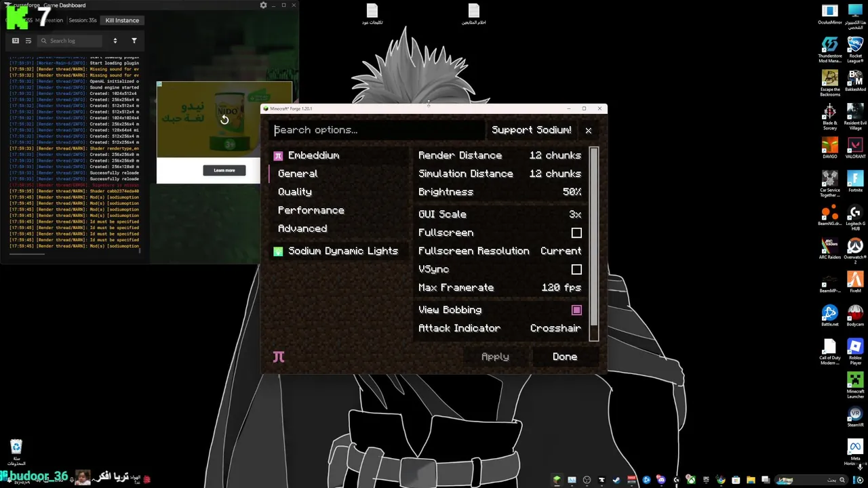Open Blade & Sorcery desktop icon
The height and width of the screenshot is (488, 868).
coord(830,117)
